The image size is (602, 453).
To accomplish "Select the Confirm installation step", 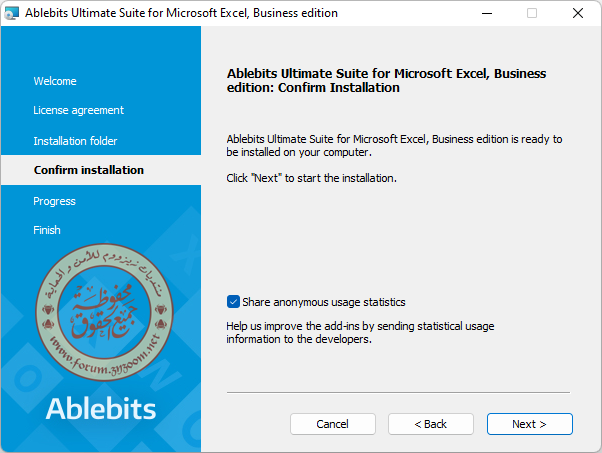I will click(89, 170).
